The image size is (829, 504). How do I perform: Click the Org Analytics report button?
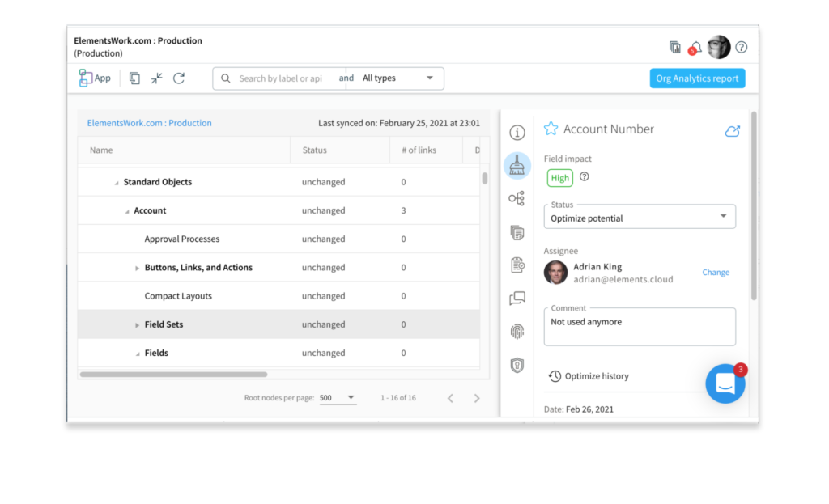coord(697,78)
